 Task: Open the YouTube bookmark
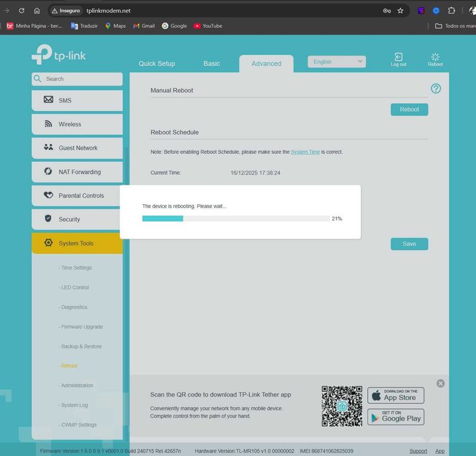click(x=208, y=26)
